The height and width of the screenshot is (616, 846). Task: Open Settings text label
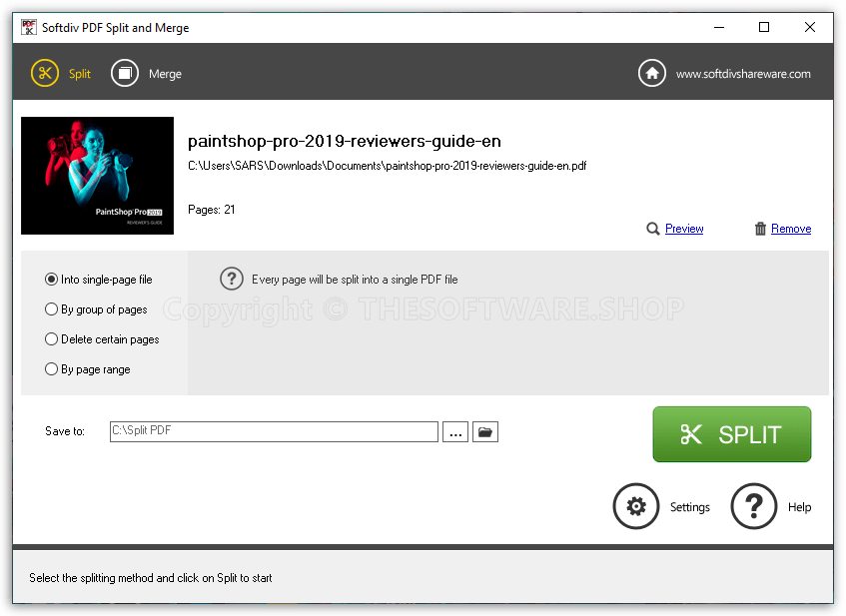coord(689,507)
